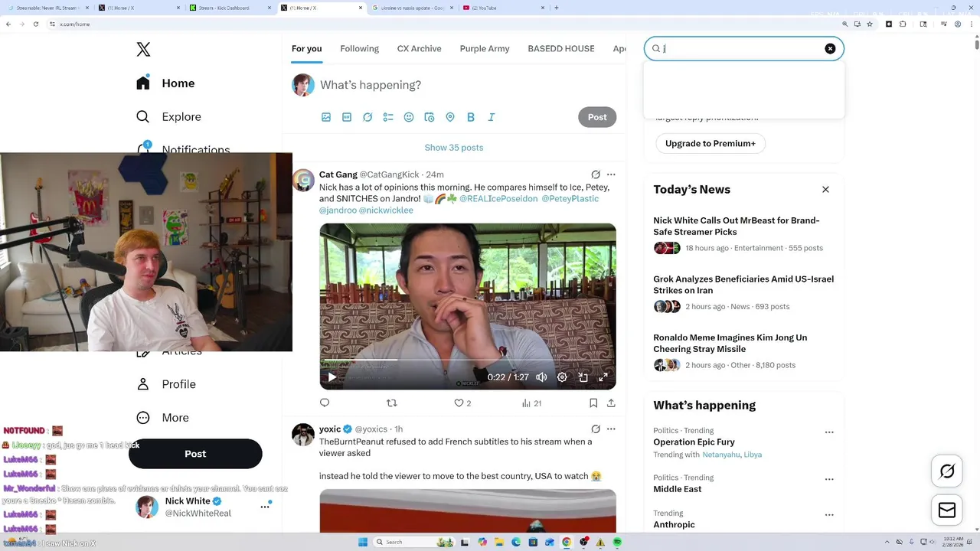Switch to the CX Archive tab
Viewport: 980px width, 551px height.
pyautogui.click(x=419, y=48)
